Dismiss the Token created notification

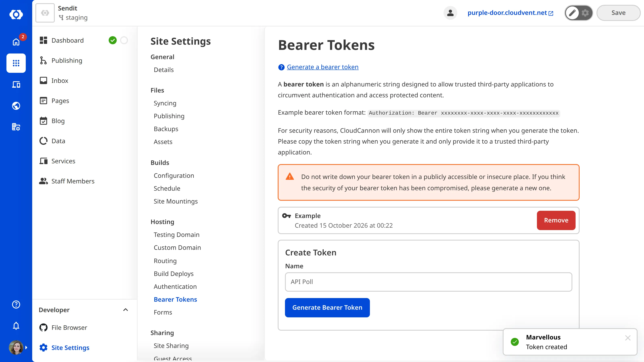[627, 338]
